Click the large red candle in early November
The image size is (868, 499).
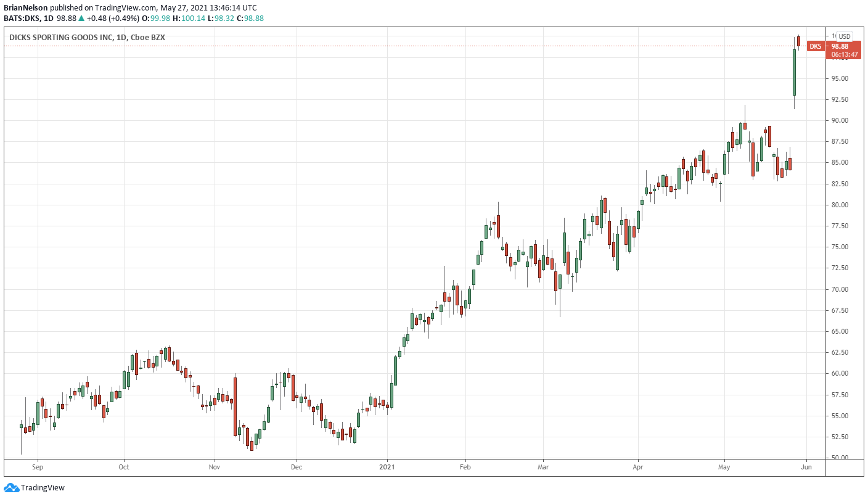pyautogui.click(x=235, y=406)
